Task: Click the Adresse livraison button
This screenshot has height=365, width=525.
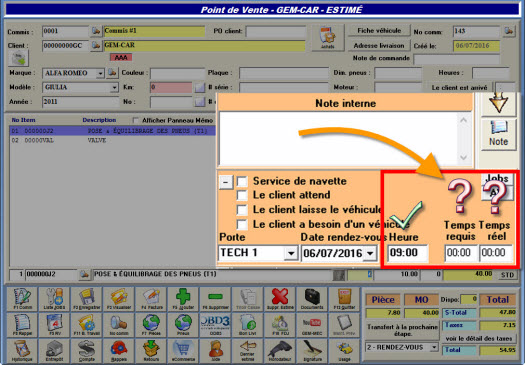Action: (379, 46)
